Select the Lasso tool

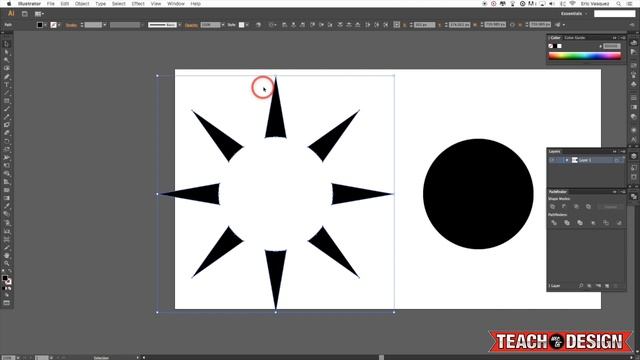click(7, 68)
